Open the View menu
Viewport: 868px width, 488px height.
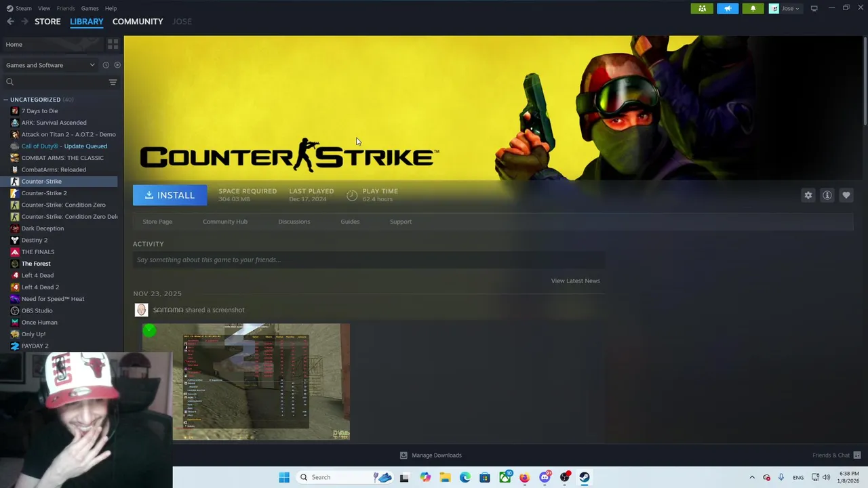(44, 8)
